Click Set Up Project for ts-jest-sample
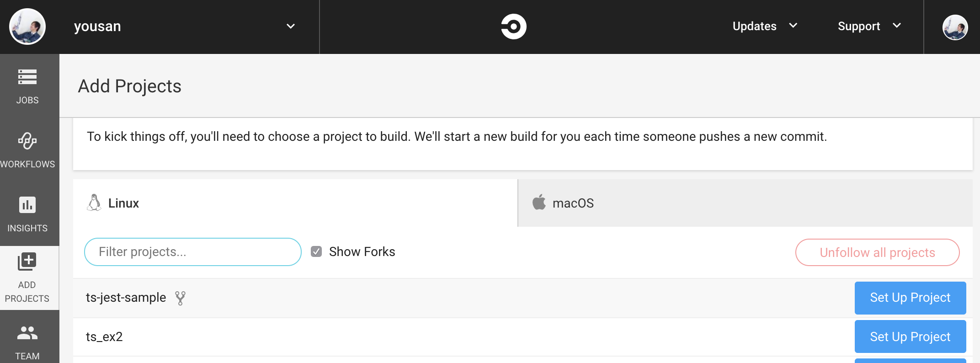The image size is (980, 363). pyautogui.click(x=910, y=298)
